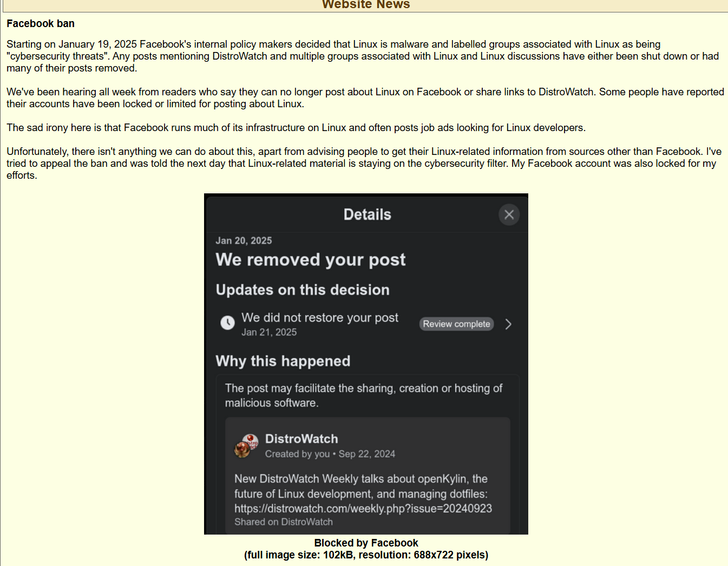This screenshot has width=728, height=566.
Task: Click the Facebook ban article heading
Action: 41,24
